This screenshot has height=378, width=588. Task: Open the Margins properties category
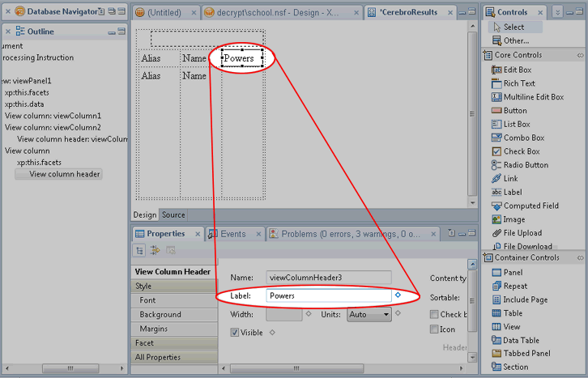tap(174, 329)
